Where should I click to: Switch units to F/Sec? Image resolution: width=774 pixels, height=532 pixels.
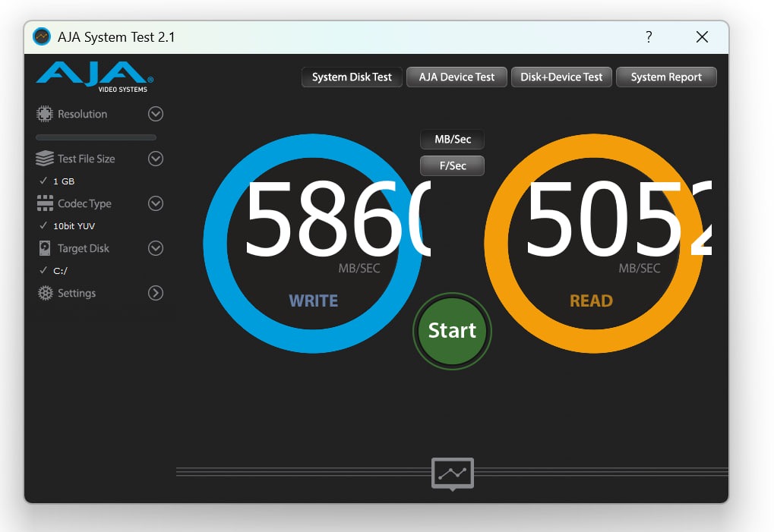(x=452, y=165)
